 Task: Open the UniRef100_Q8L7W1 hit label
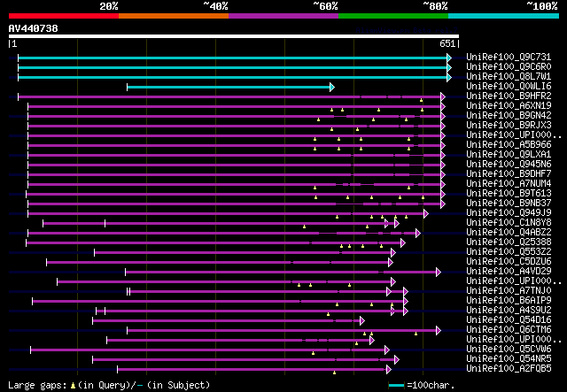[509, 77]
